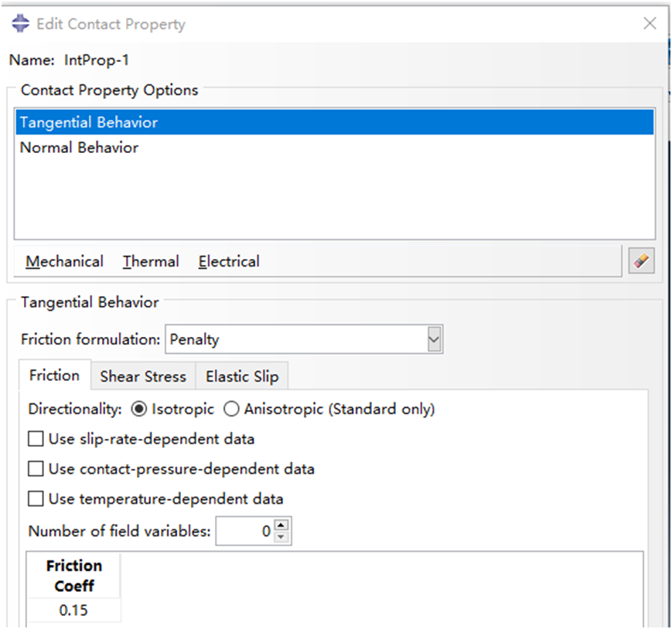Switch to the Shear Stress tab

pyautogui.click(x=143, y=376)
